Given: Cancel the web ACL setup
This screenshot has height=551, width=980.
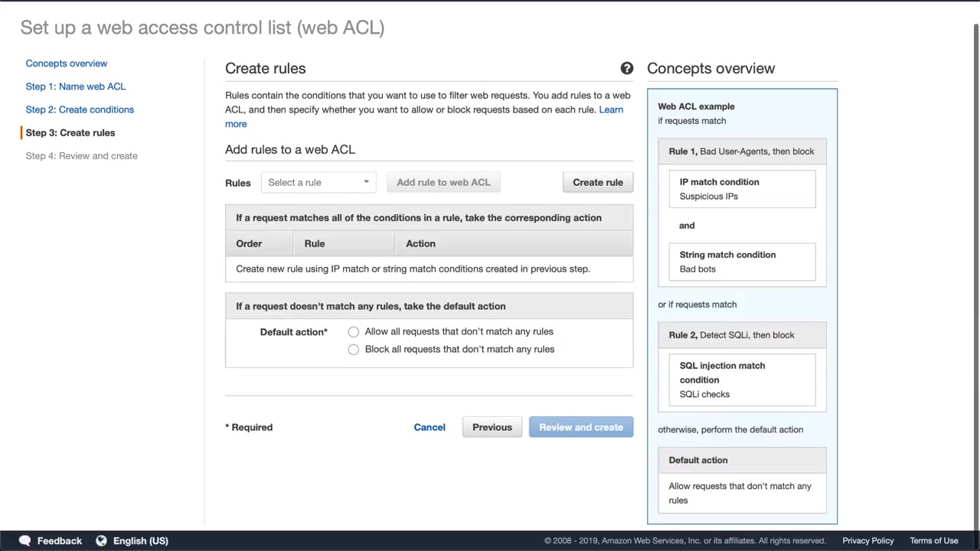Looking at the screenshot, I should pyautogui.click(x=430, y=428).
